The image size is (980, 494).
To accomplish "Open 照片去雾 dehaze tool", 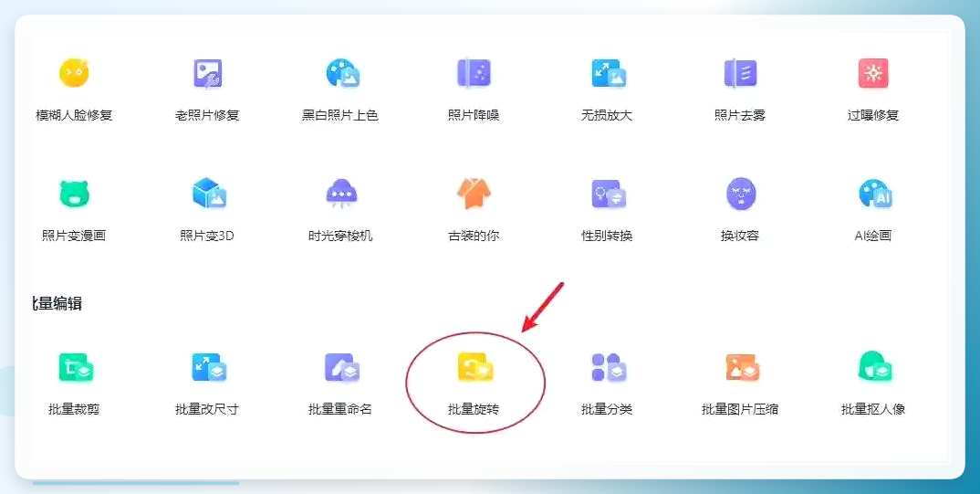I will [740, 73].
